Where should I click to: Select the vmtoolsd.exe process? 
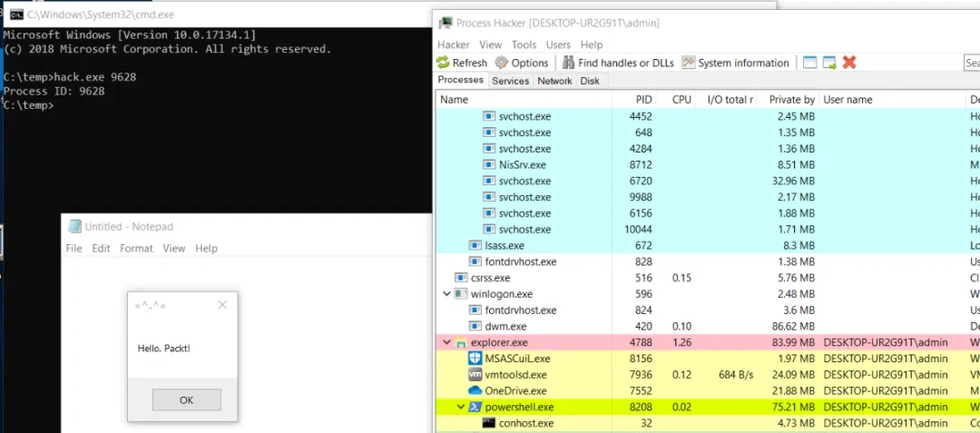tap(708, 375)
